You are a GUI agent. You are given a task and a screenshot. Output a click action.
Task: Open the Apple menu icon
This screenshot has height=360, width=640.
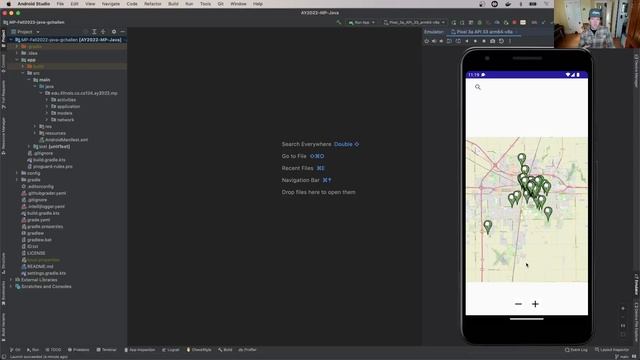[x=8, y=4]
